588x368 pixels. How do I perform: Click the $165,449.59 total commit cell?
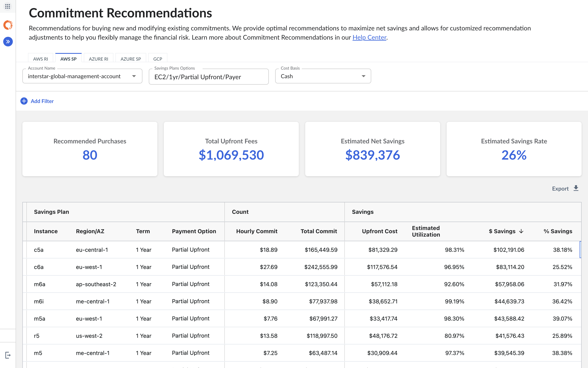pos(321,250)
